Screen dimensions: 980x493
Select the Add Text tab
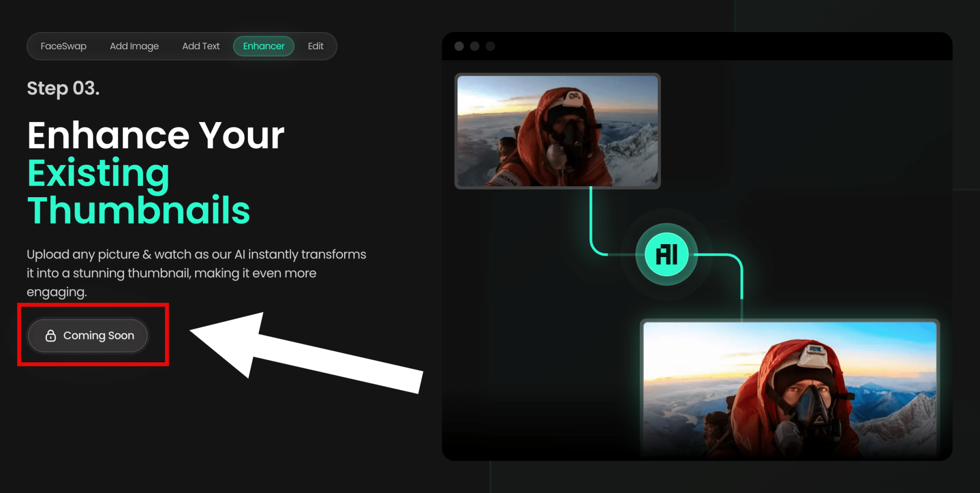(x=200, y=46)
